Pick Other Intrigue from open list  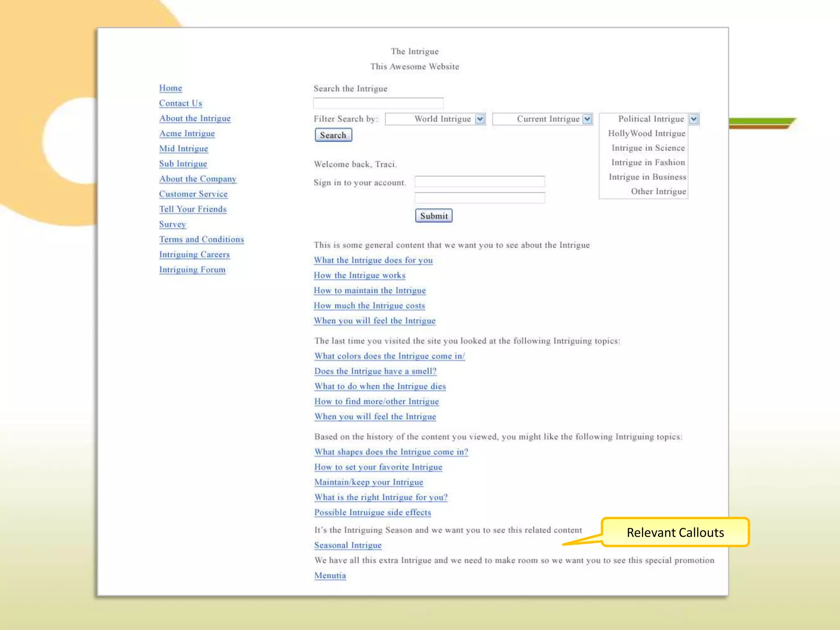click(658, 192)
